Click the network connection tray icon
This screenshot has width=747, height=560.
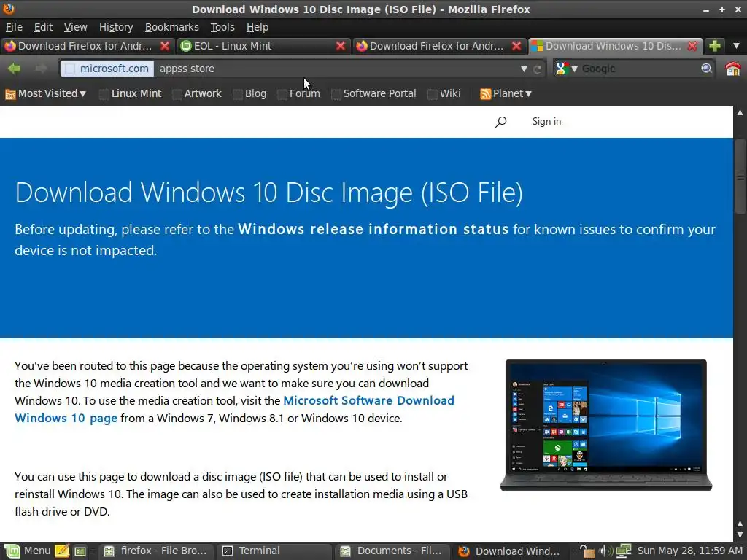[623, 551]
